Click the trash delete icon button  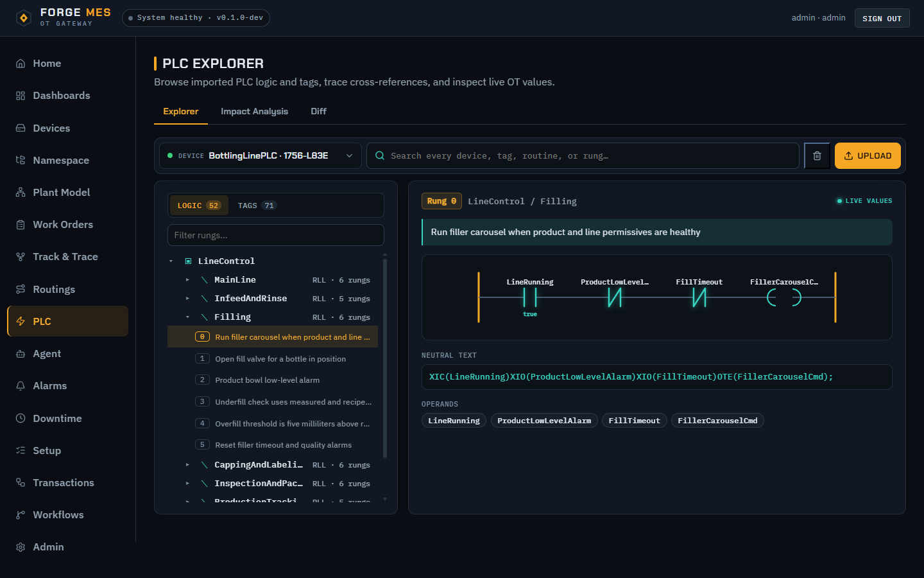(817, 156)
